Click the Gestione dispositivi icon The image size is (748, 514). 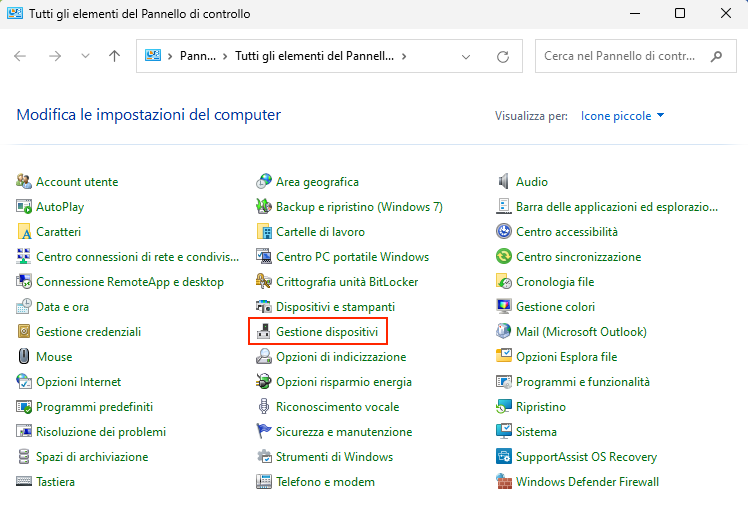(264, 332)
